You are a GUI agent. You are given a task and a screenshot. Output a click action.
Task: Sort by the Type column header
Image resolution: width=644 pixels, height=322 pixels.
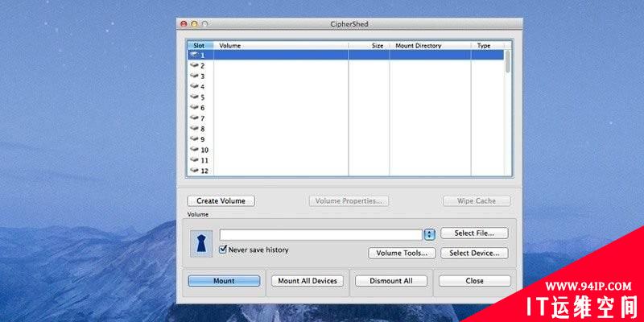pyautogui.click(x=488, y=46)
